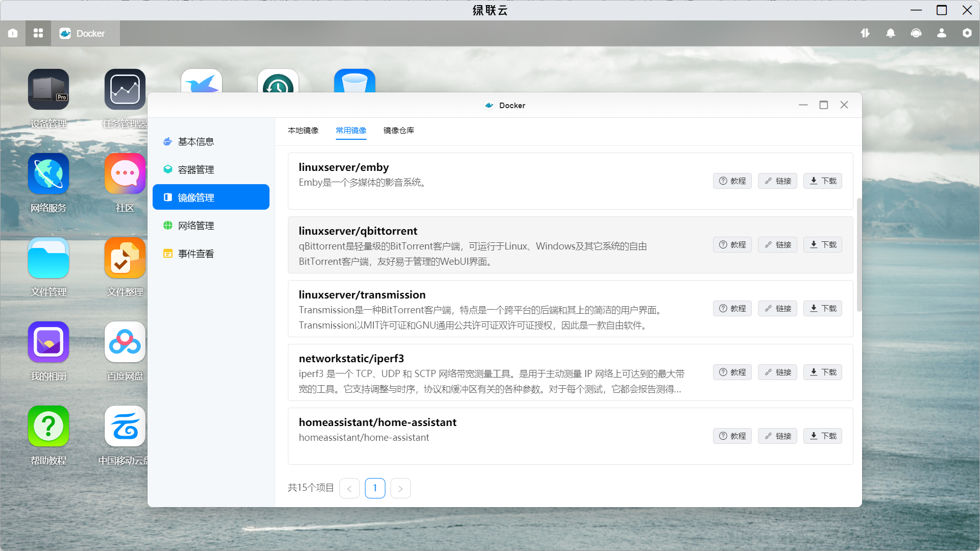The image size is (980, 551).
Task: Open the 设备管理 desktop icon
Action: click(x=48, y=90)
